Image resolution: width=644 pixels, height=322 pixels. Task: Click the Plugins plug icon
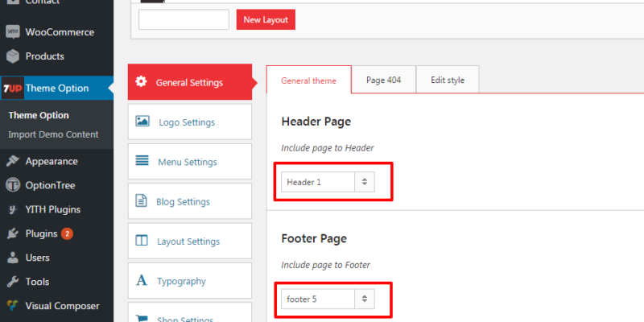point(13,233)
